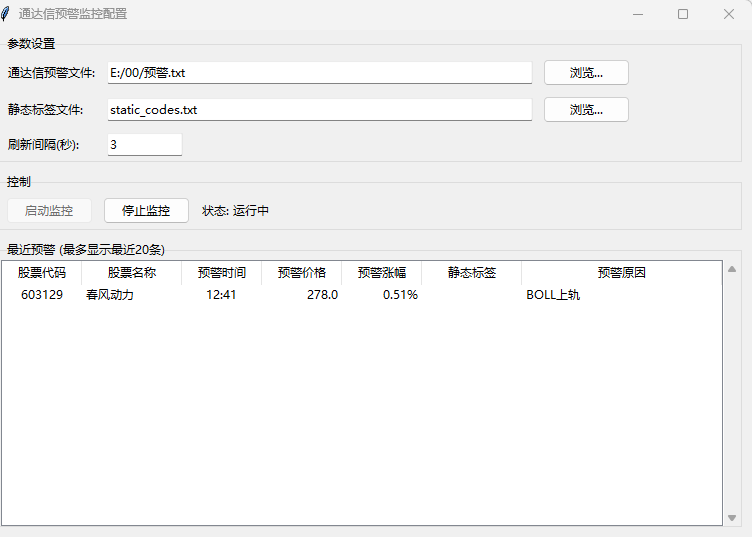Browse for the 通达信预警文件 file
This screenshot has width=752, height=537.
click(586, 73)
